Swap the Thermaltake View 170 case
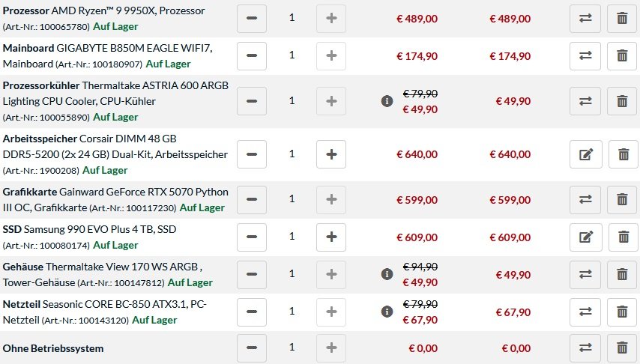The image size is (640, 364). click(585, 275)
